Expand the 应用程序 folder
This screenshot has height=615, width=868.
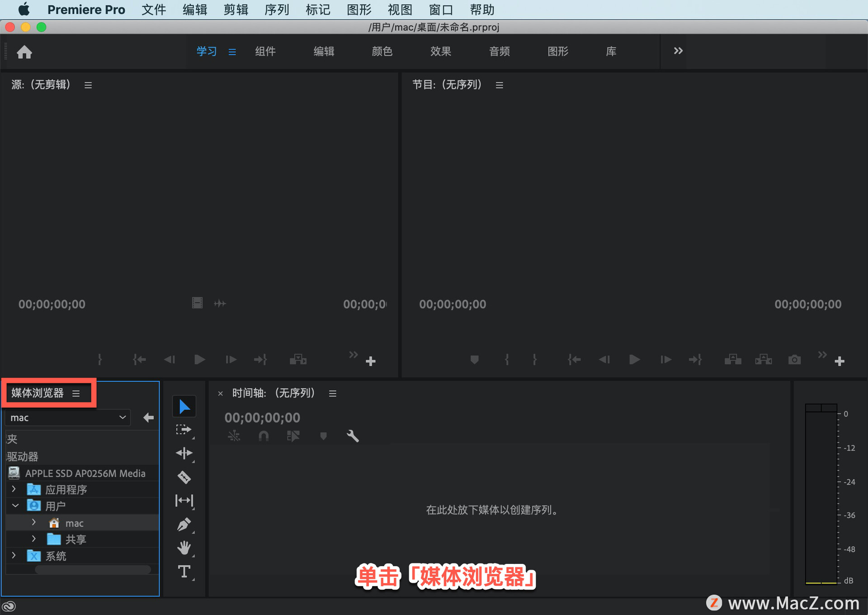pyautogui.click(x=14, y=489)
